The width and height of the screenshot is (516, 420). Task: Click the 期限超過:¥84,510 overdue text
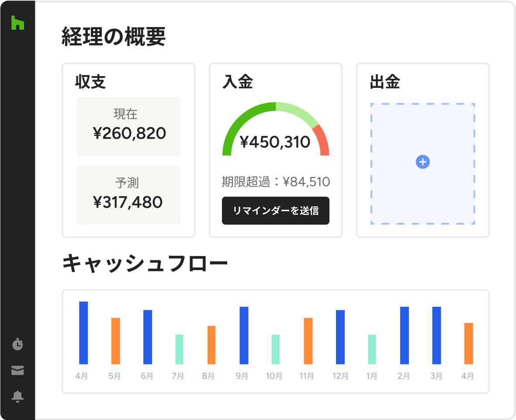coord(276,182)
